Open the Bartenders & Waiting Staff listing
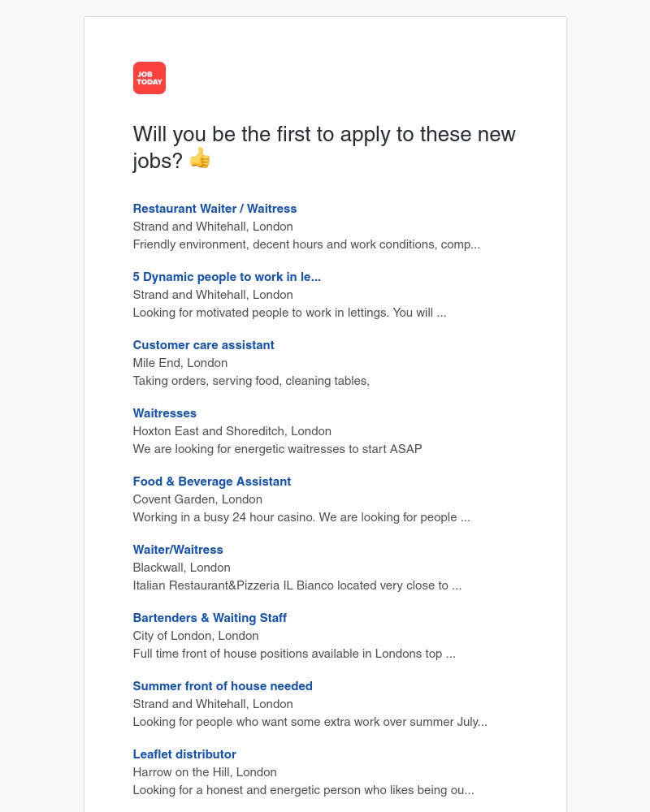Viewport: 650px width, 812px height. point(210,618)
